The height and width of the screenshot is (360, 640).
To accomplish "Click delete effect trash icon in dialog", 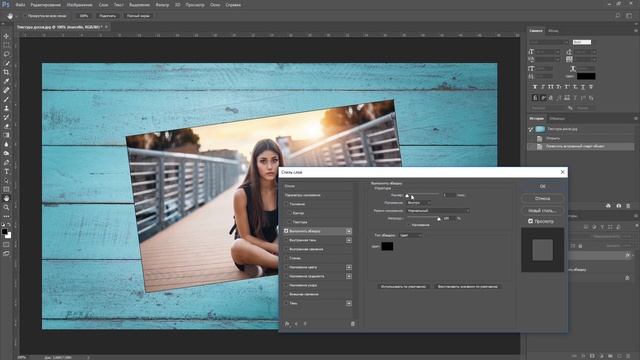I will click(x=353, y=324).
